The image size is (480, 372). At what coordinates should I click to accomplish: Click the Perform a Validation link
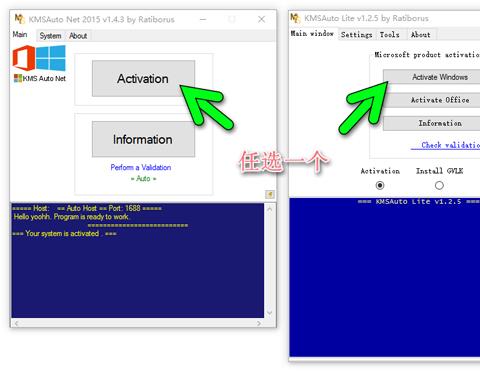[141, 167]
